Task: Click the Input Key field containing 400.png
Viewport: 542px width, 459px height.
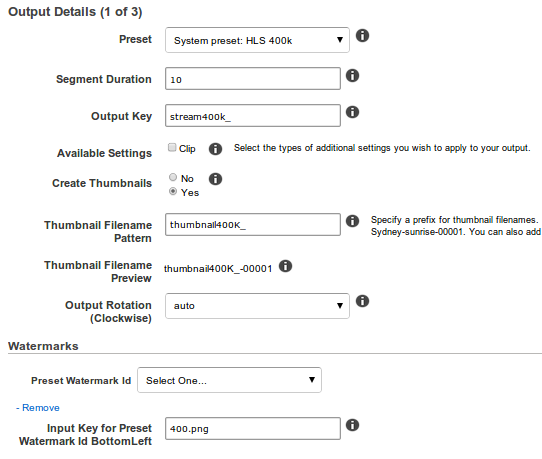Action: click(253, 429)
